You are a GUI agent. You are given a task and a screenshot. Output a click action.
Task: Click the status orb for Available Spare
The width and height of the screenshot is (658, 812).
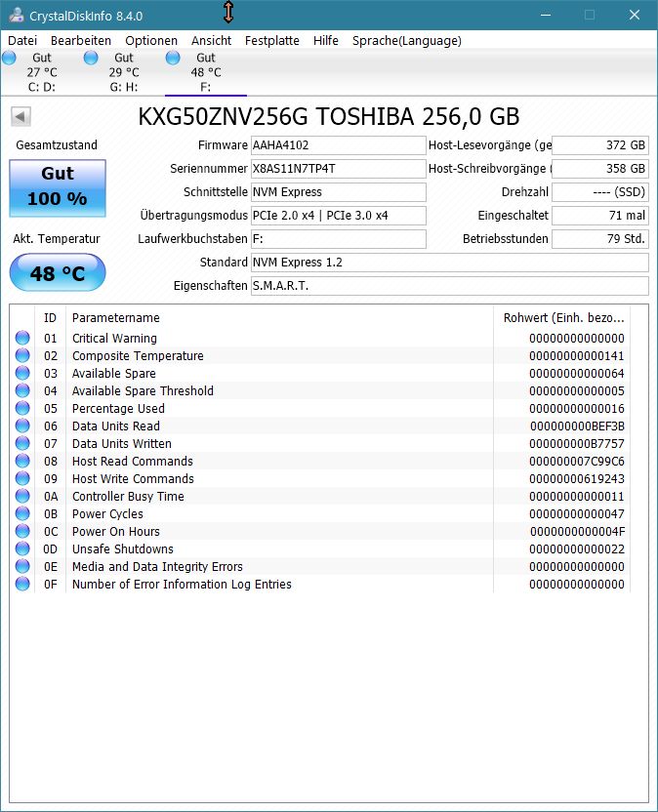(x=22, y=373)
